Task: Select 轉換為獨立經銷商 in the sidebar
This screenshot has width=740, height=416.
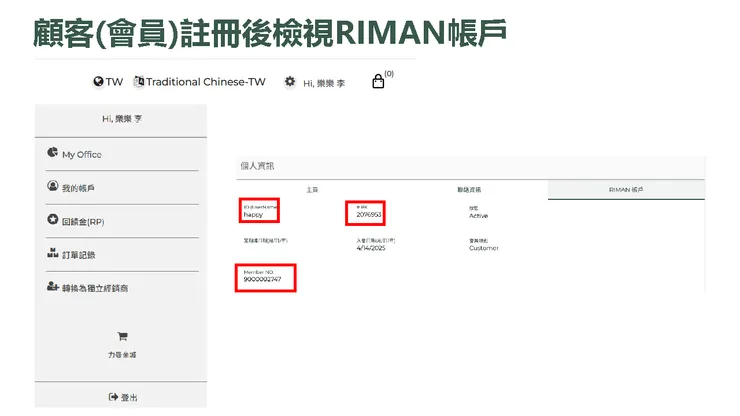Action: 95,288
